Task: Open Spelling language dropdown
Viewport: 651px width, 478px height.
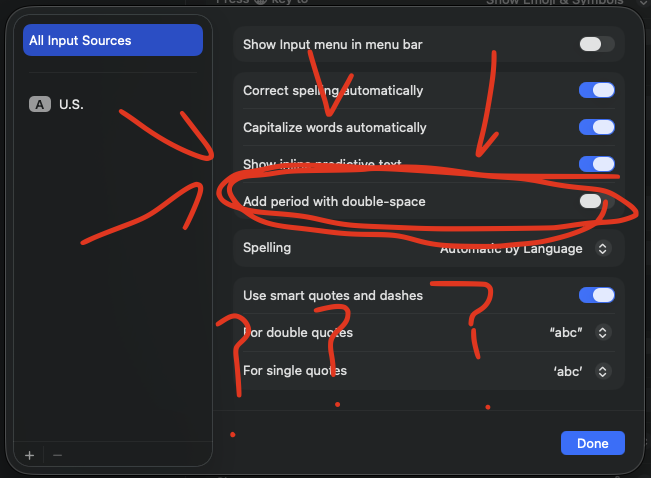Action: pyautogui.click(x=602, y=248)
